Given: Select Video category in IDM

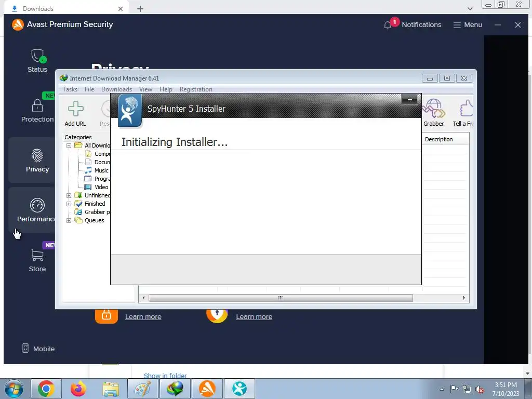Looking at the screenshot, I should (97, 187).
